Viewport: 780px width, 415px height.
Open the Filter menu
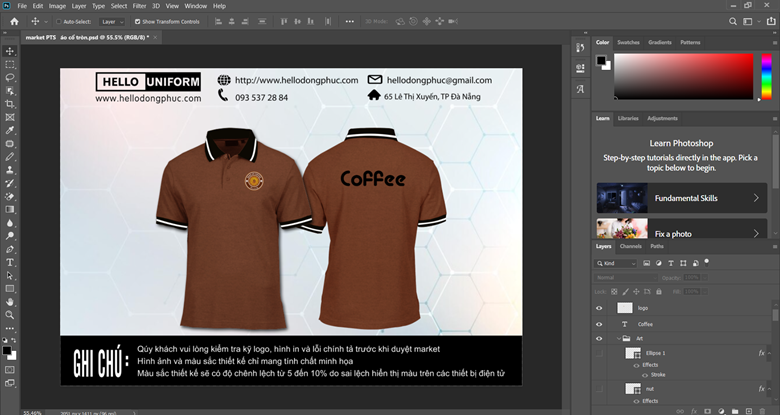(x=139, y=6)
